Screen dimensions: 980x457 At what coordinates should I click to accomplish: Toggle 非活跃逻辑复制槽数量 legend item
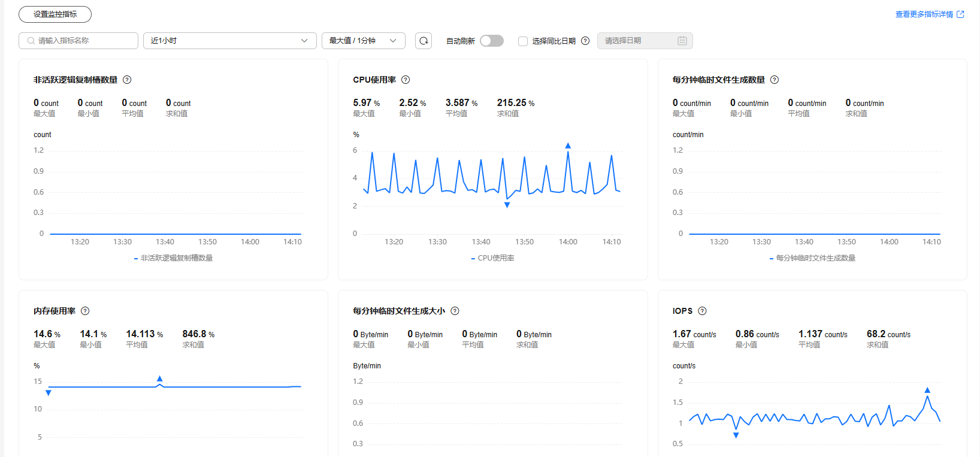click(174, 258)
